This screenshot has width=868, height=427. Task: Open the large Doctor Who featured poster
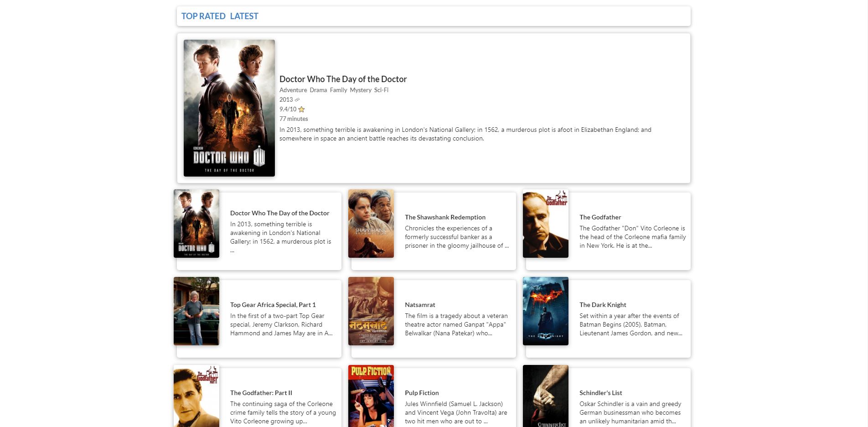tap(229, 108)
